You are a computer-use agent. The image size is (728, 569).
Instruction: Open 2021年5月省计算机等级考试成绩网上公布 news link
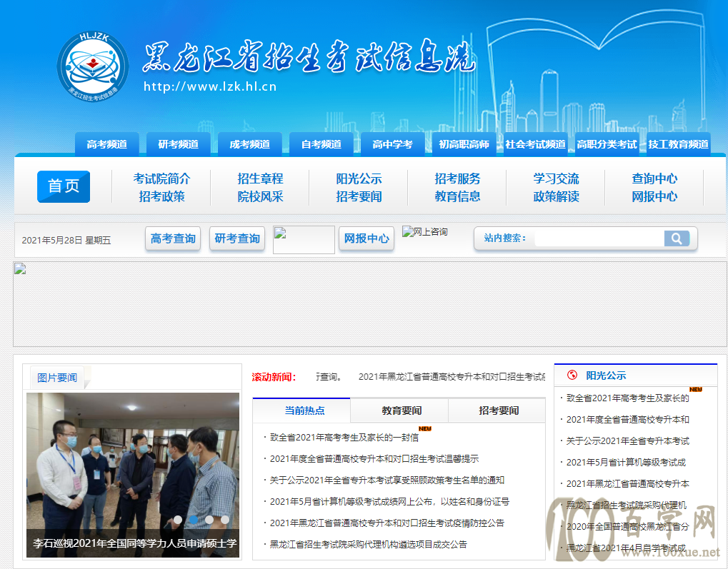[389, 501]
